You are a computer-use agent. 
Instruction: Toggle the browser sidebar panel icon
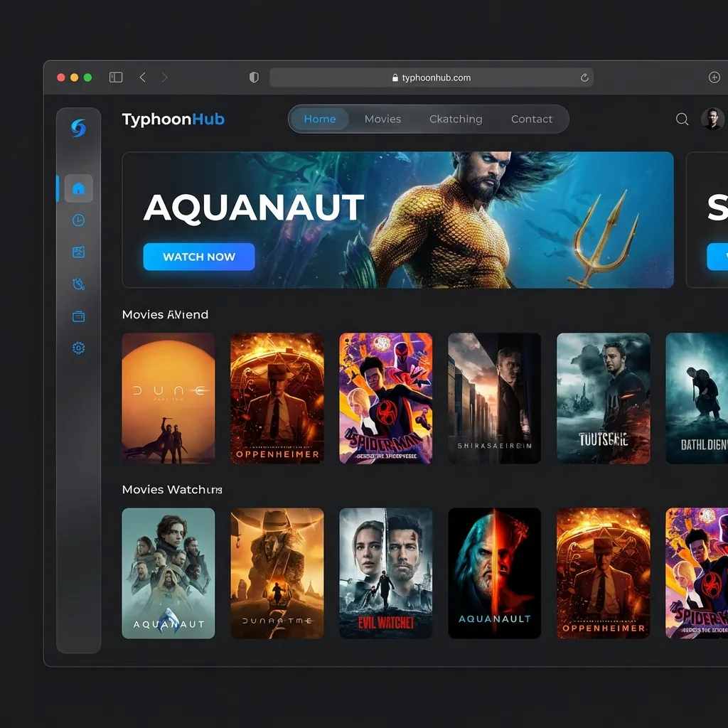click(116, 77)
